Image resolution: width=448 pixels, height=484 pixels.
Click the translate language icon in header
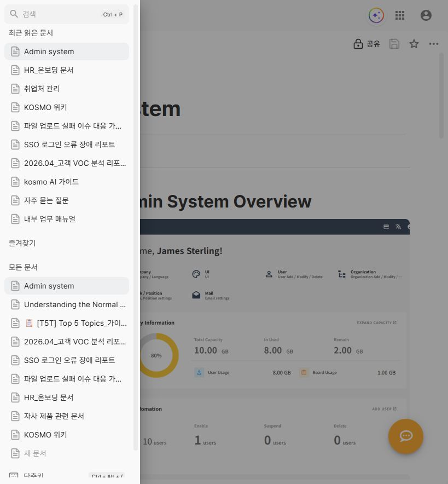click(x=398, y=227)
